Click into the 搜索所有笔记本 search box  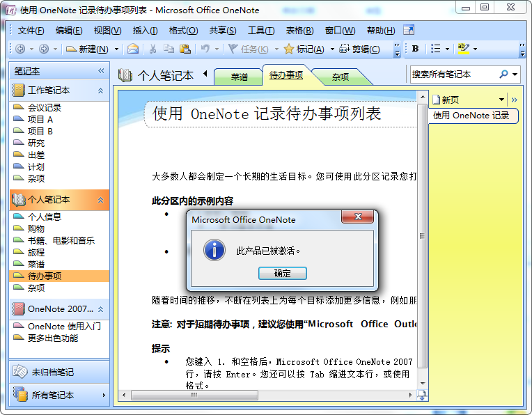click(x=455, y=74)
